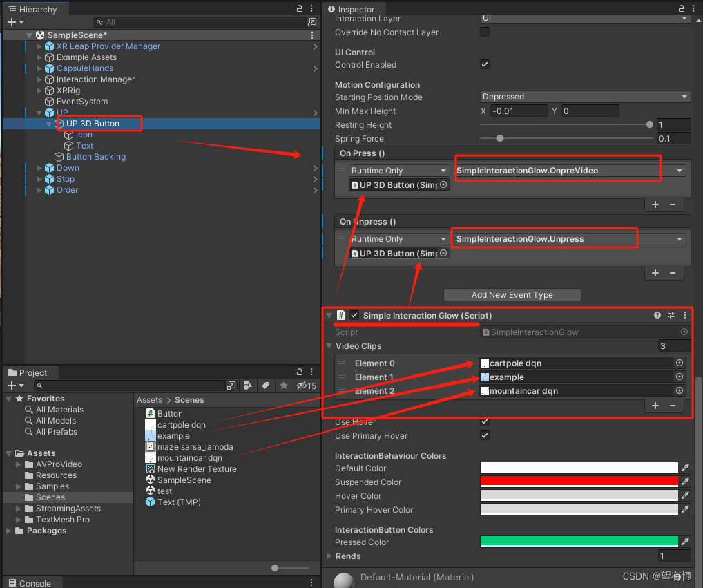
Task: Click Hierarchy search field
Action: pos(200,22)
